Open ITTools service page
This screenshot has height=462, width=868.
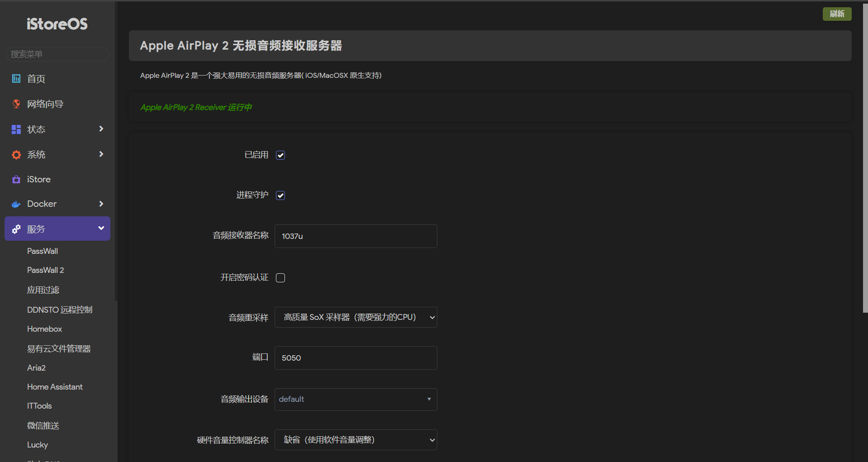(39, 406)
